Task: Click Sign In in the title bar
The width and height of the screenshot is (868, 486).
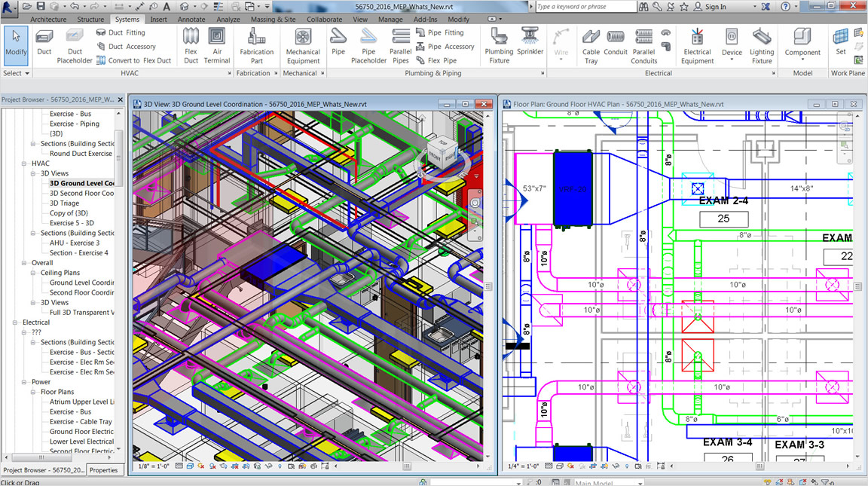Action: 715,7
